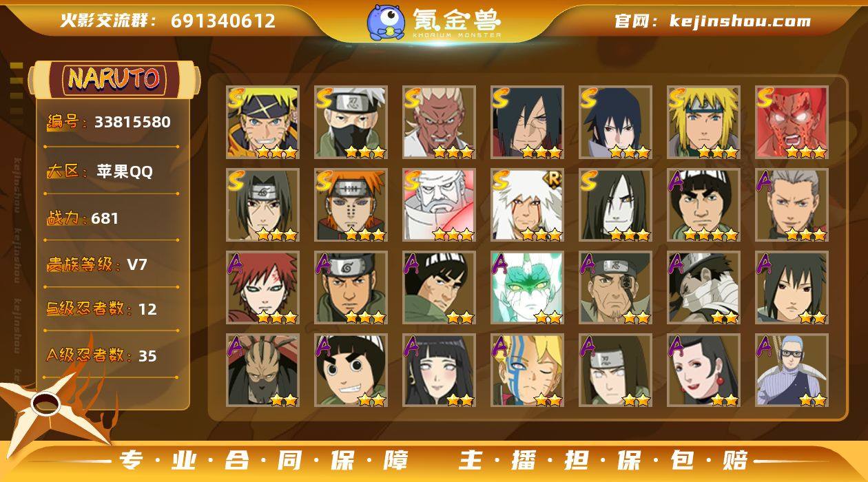This screenshot has width=868, height=482.
Task: Click the blue monster logo at top
Action: [386, 21]
